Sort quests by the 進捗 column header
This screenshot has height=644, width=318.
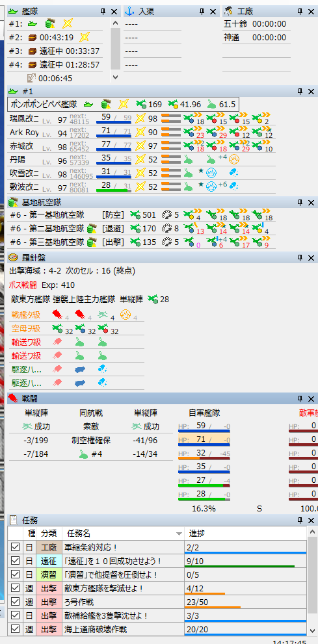click(245, 534)
